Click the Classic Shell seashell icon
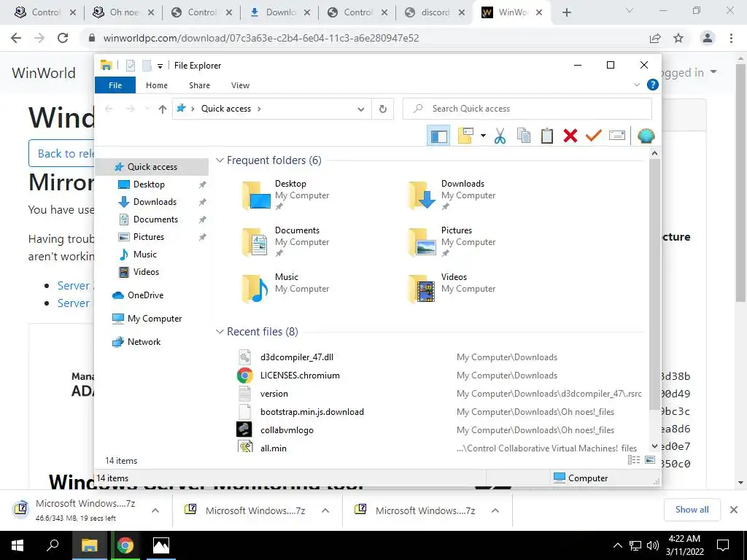The width and height of the screenshot is (747, 560). pyautogui.click(x=646, y=136)
